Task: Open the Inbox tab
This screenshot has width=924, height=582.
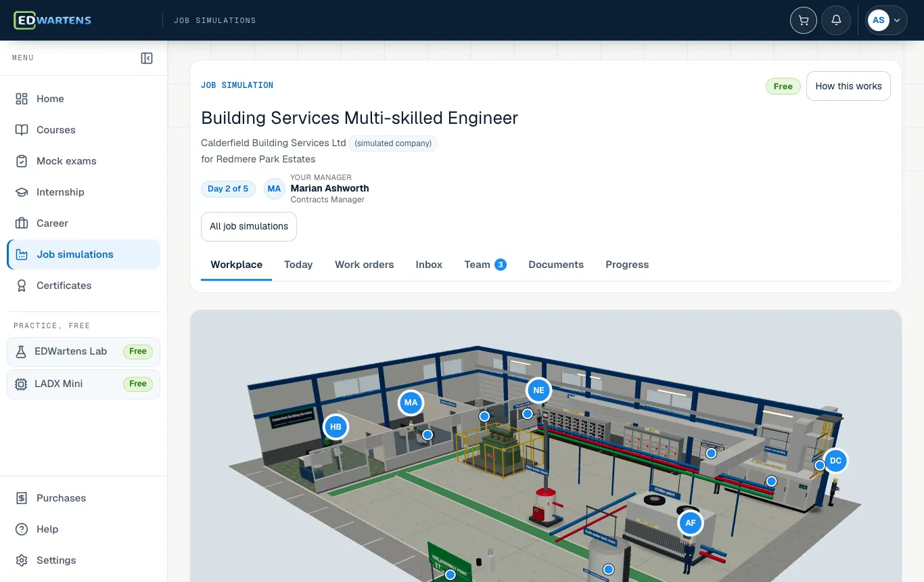Action: [429, 265]
